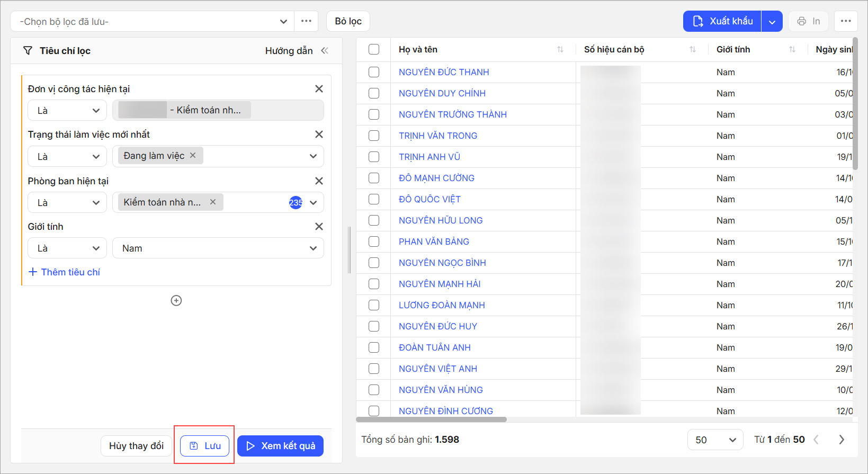868x474 pixels.
Task: Open the 'Hướng dẫn' guide link
Action: pos(289,51)
